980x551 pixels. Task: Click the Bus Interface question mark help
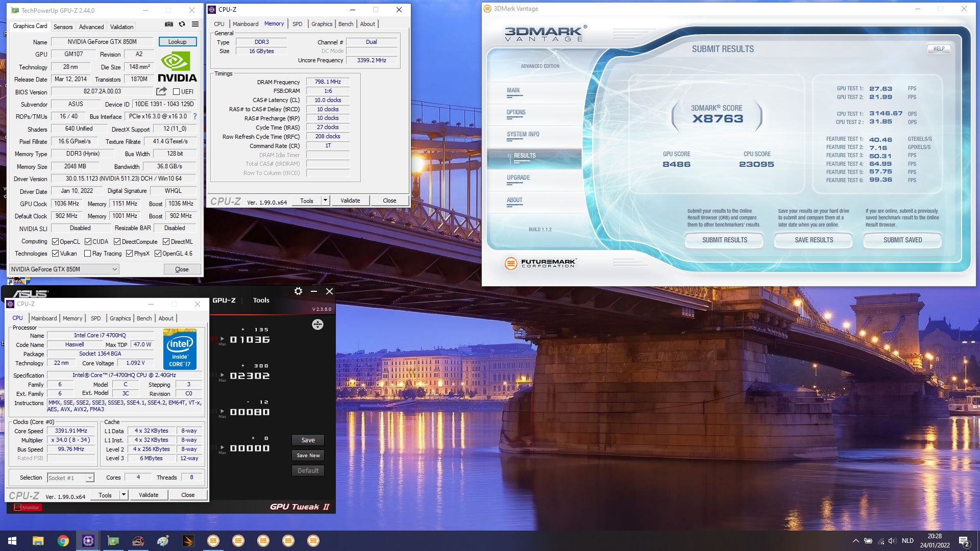point(195,116)
